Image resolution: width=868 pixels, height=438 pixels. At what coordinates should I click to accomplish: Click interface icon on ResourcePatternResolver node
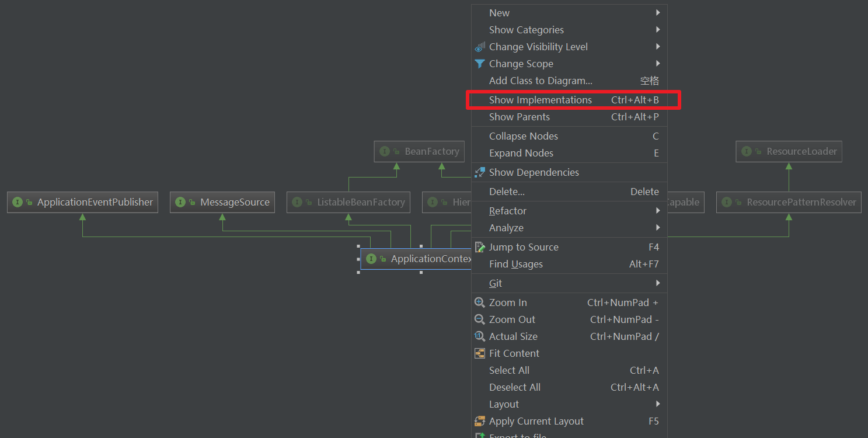click(x=727, y=202)
